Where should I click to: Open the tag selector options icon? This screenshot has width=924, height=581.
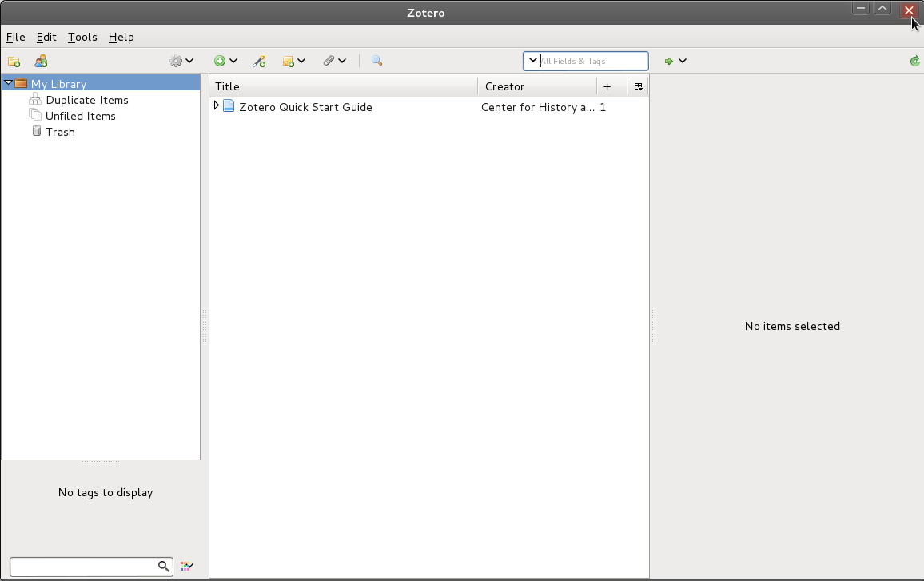point(186,566)
